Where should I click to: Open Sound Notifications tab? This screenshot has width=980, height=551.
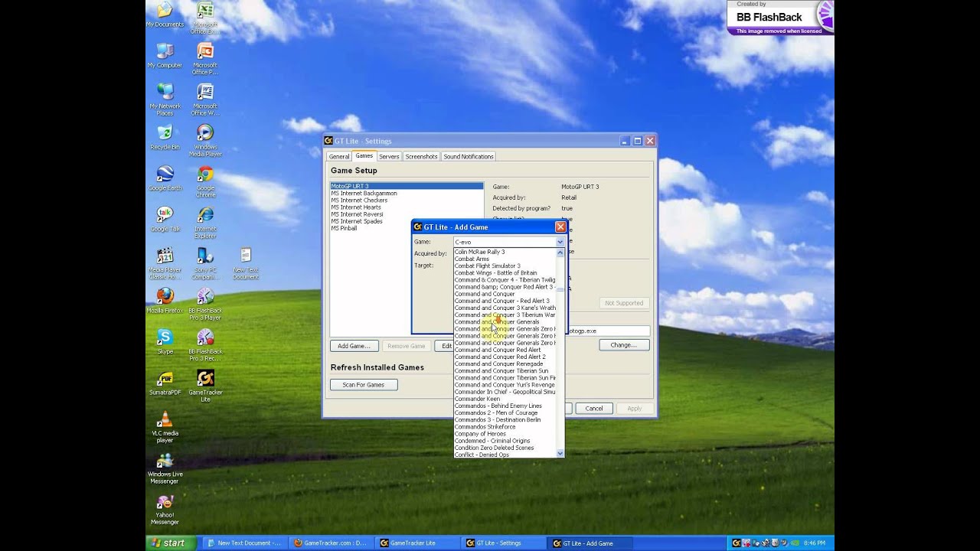coord(469,156)
